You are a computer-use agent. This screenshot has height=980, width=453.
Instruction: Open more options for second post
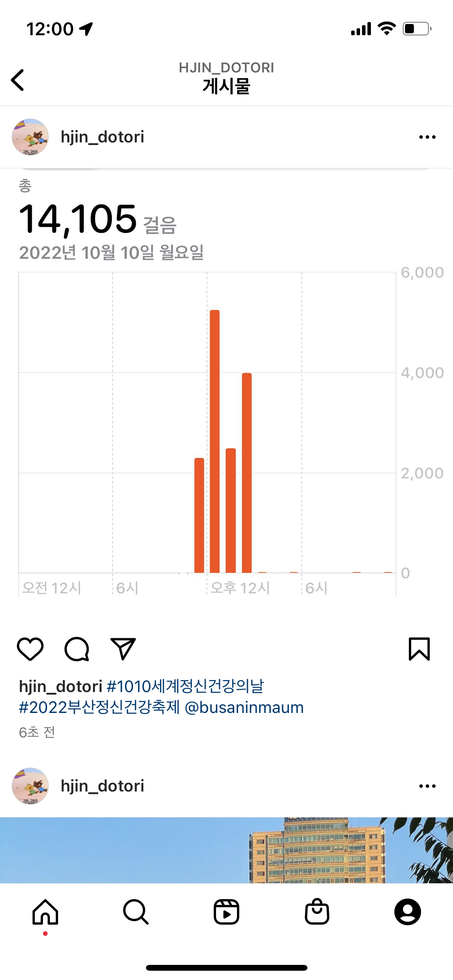[x=427, y=786]
